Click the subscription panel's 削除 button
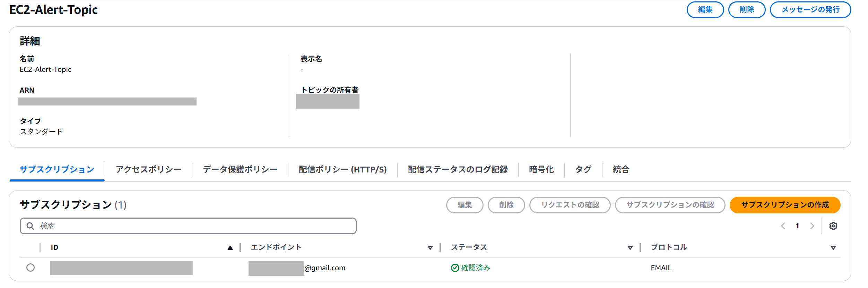This screenshot has height=288, width=868. tap(506, 205)
